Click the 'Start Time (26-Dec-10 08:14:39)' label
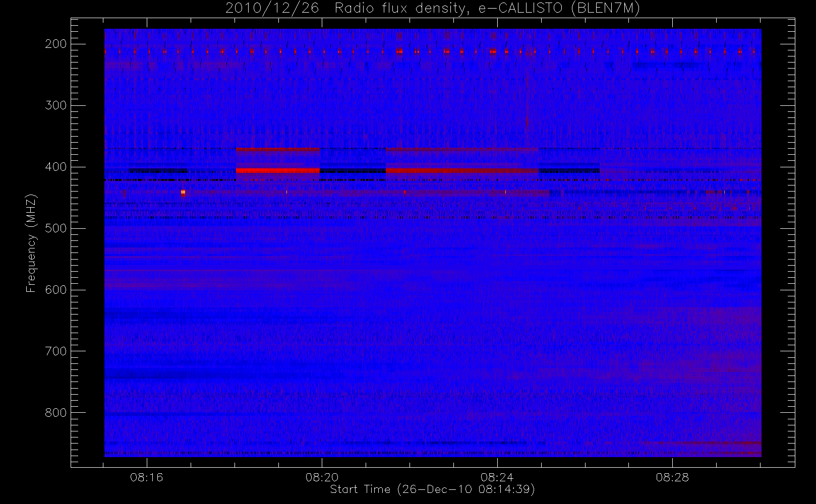The image size is (816, 504). coord(432,489)
